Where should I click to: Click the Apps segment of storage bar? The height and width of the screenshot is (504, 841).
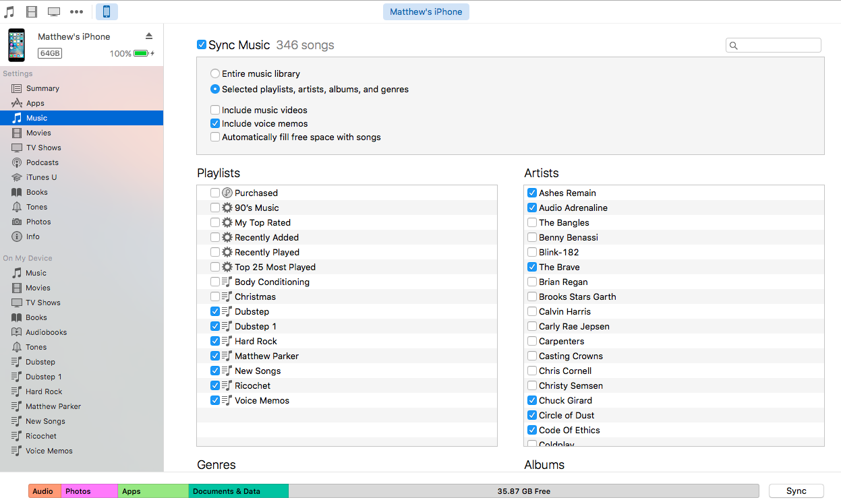tap(153, 491)
